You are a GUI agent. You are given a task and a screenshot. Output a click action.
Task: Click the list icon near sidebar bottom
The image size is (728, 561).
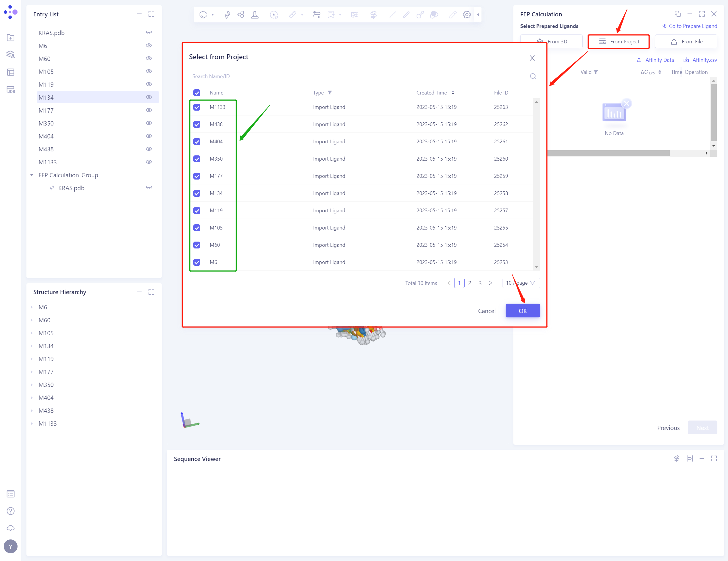(11, 494)
